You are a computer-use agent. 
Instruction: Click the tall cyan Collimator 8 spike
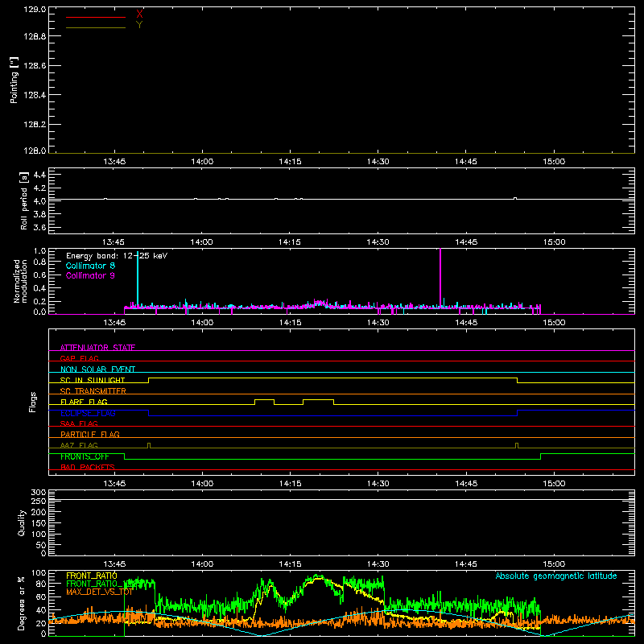pos(138,279)
